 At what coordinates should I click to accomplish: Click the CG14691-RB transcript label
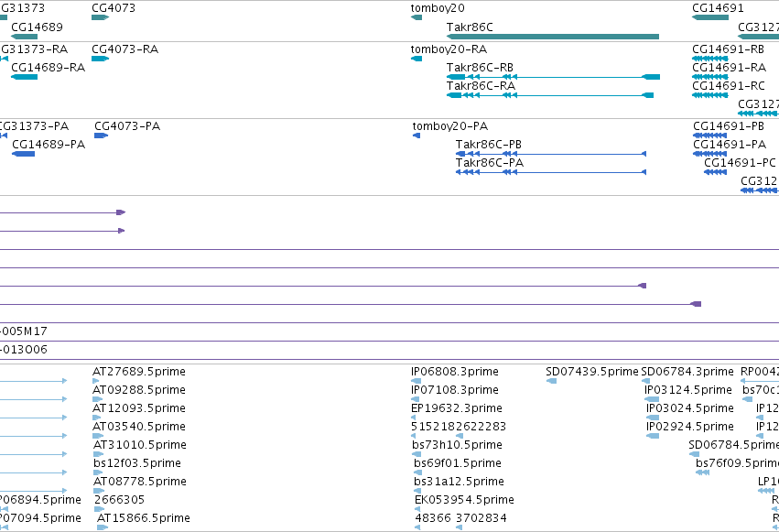point(728,49)
